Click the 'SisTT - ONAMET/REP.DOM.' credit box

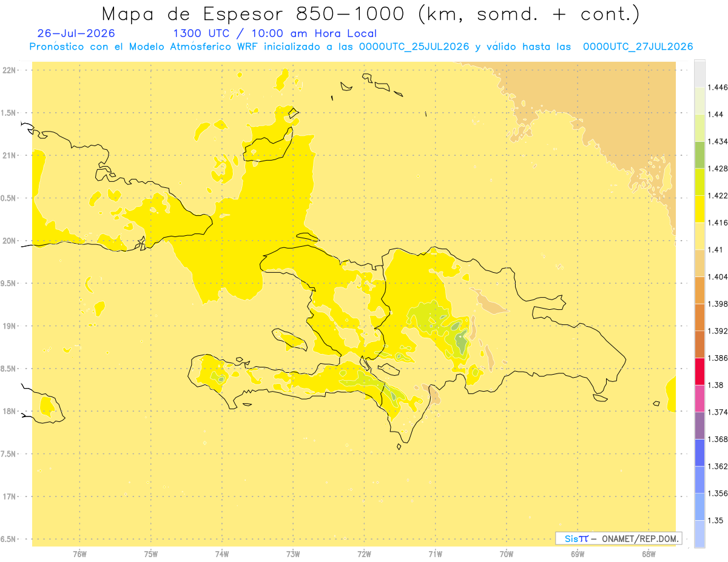619,538
